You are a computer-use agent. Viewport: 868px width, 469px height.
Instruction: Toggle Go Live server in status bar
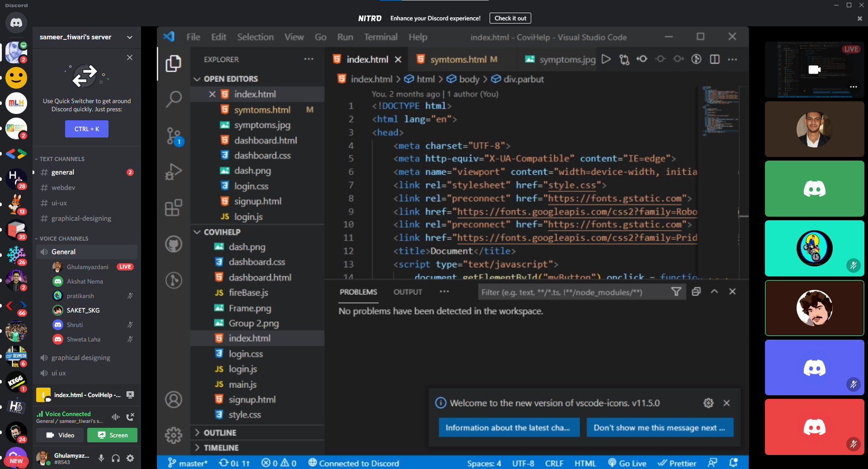point(627,463)
